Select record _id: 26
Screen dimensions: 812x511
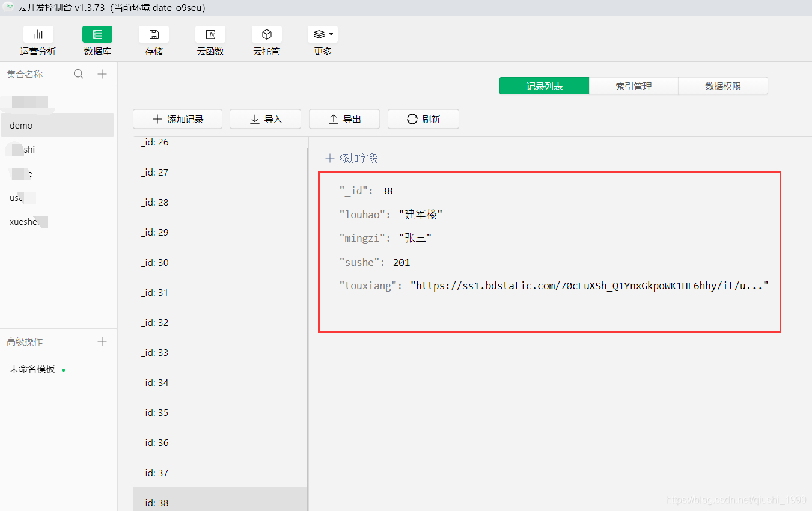pyautogui.click(x=219, y=142)
